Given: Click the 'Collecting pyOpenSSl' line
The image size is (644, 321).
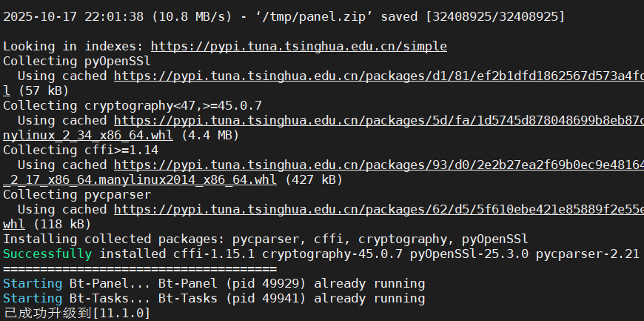Looking at the screenshot, I should point(77,61).
